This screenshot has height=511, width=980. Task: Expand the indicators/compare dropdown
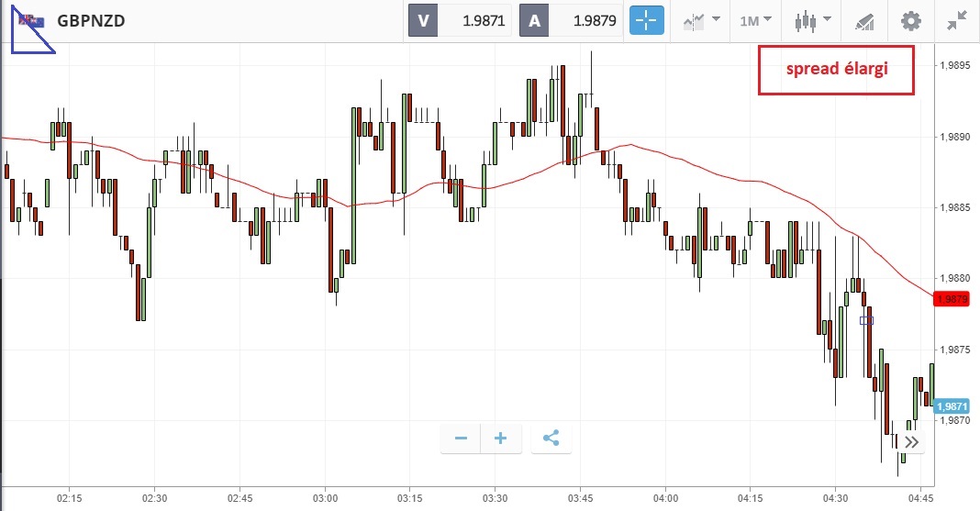[x=701, y=20]
